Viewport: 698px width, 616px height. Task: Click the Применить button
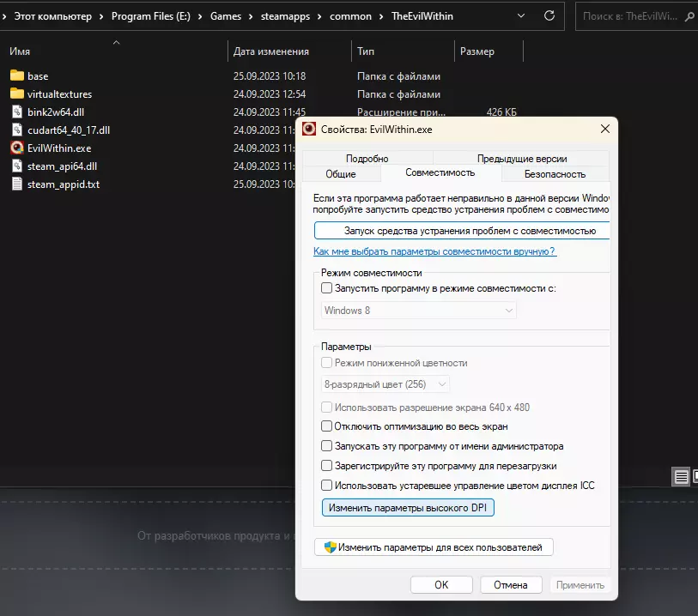click(x=580, y=584)
